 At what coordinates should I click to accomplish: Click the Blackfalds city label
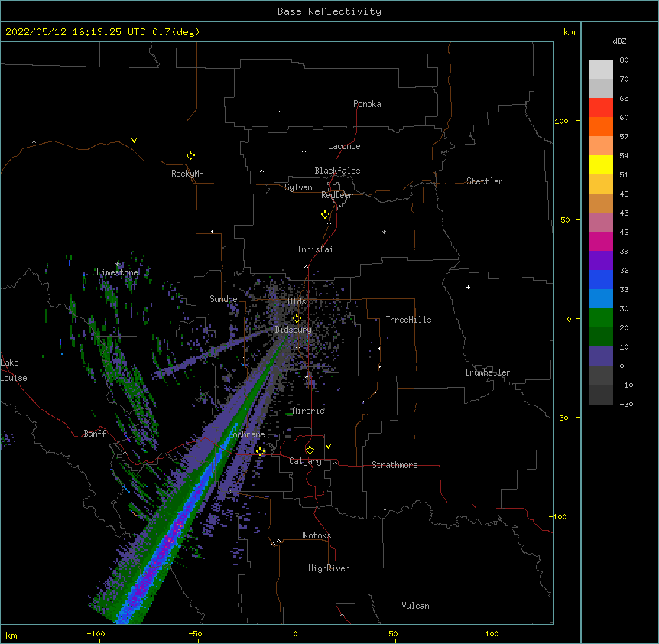337,171
